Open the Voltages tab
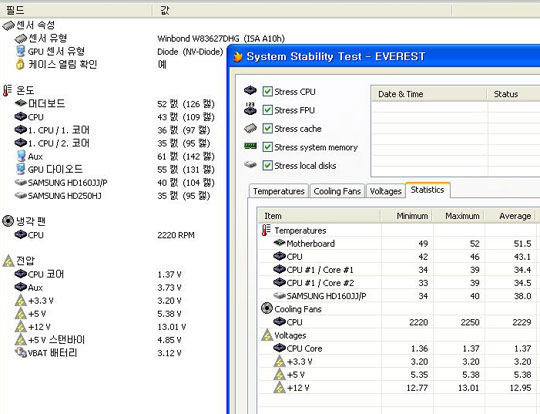540x414 pixels. (x=385, y=191)
